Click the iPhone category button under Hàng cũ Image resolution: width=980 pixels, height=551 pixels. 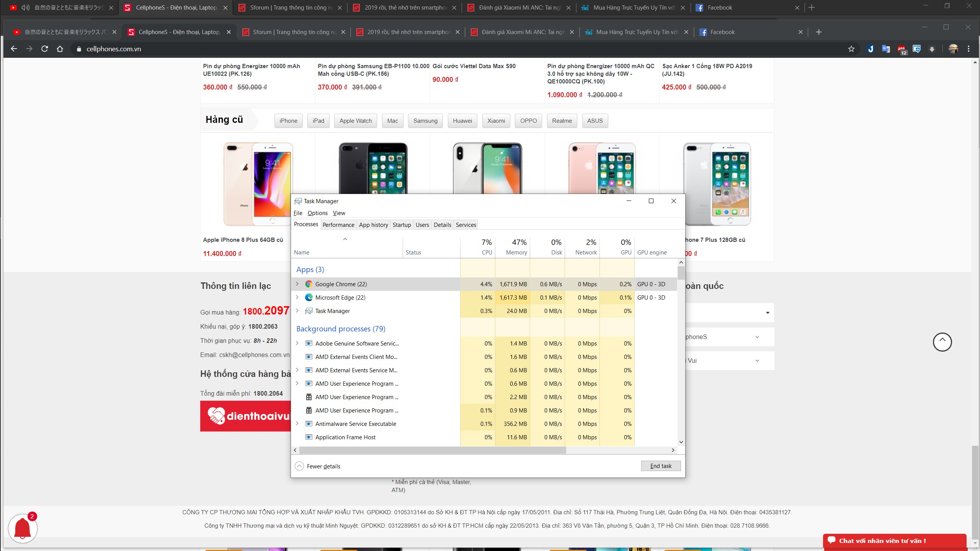pos(289,121)
